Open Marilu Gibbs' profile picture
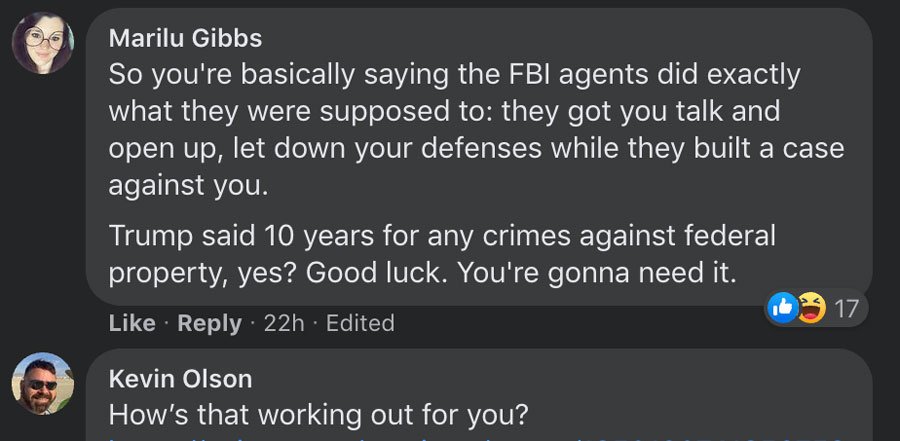Screen dimensions: 900x441 43,43
